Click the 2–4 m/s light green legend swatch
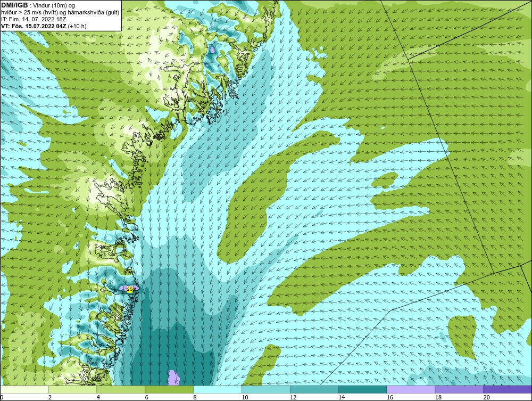 72,389
